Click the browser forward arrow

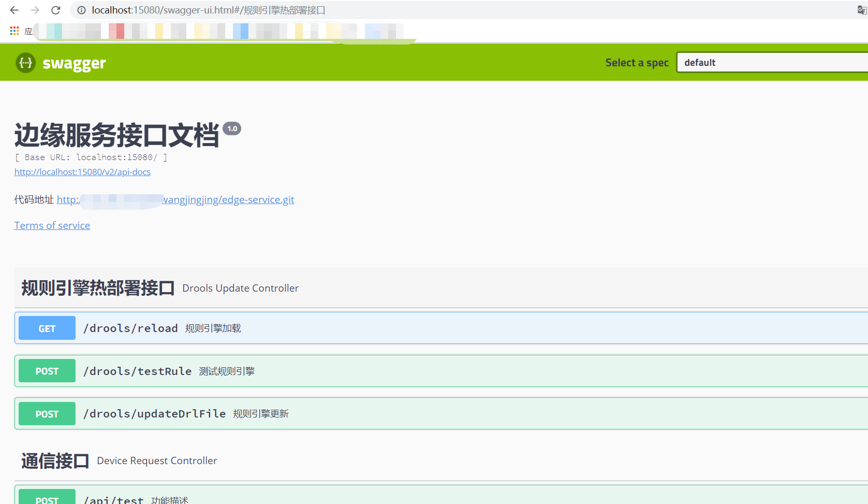[x=34, y=10]
